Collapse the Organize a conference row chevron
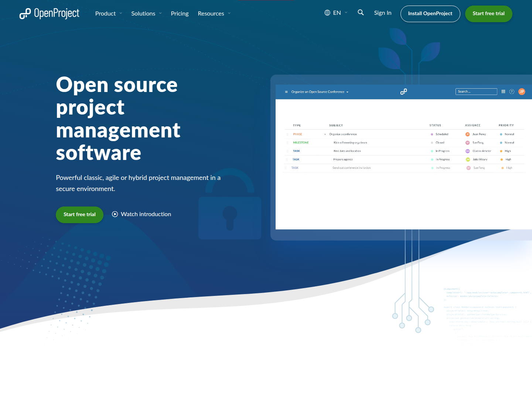The height and width of the screenshot is (399, 532). (x=325, y=134)
